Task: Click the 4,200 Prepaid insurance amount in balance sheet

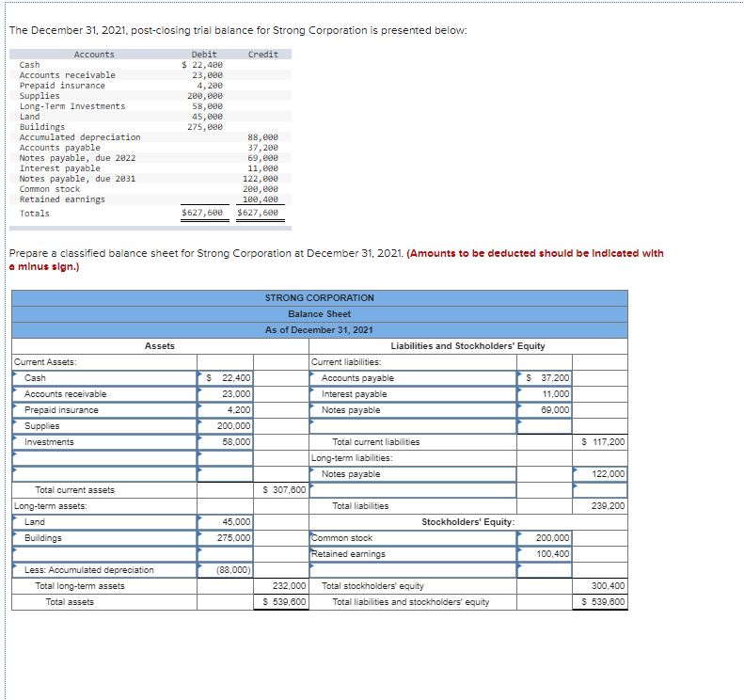Action: [226, 410]
